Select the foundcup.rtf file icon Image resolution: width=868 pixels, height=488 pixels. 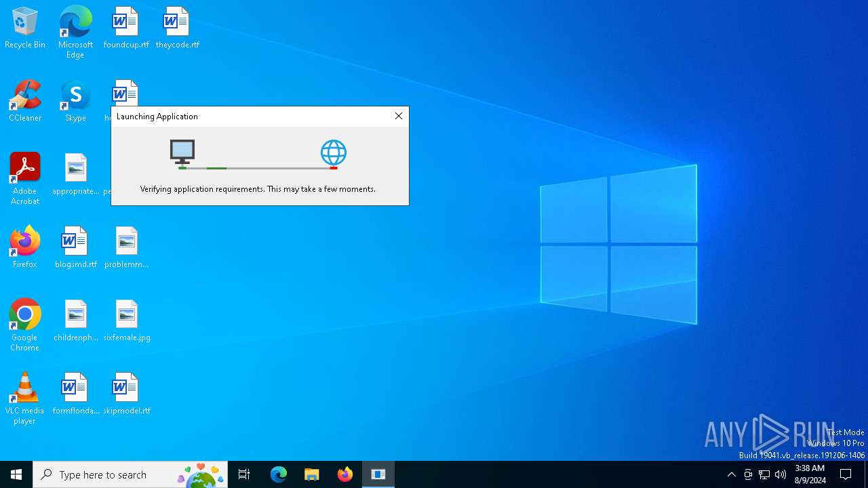(126, 28)
